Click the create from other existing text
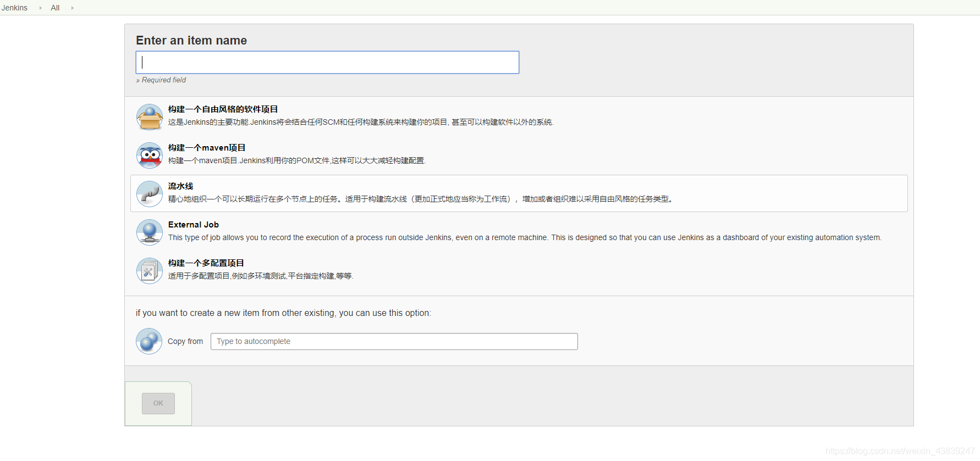This screenshot has width=980, height=461. (283, 313)
